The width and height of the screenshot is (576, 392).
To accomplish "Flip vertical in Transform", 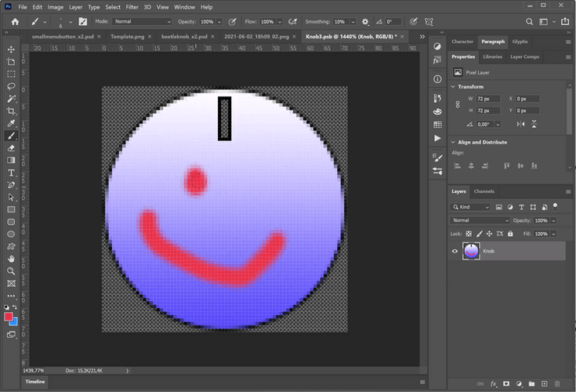I will pos(534,124).
